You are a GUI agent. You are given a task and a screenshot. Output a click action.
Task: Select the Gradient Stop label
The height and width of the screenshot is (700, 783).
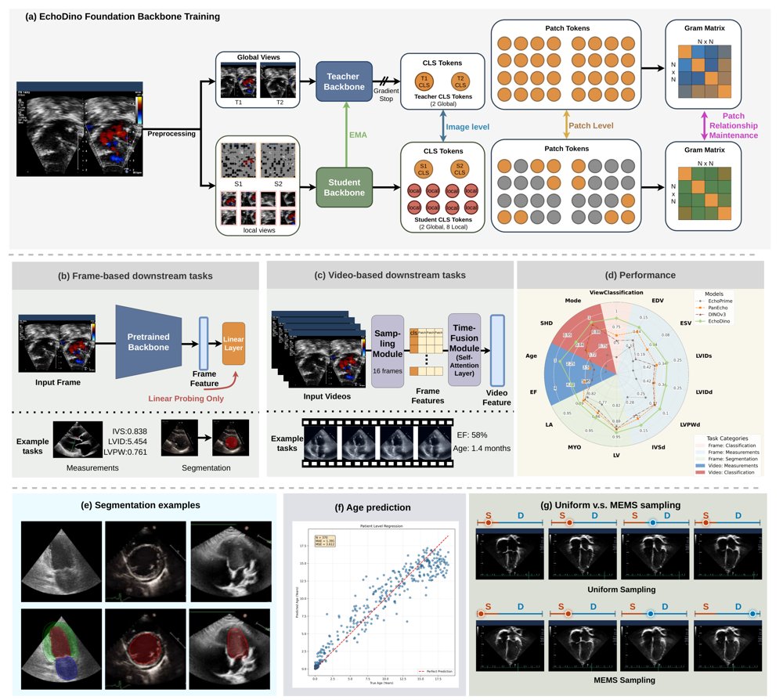tap(386, 95)
